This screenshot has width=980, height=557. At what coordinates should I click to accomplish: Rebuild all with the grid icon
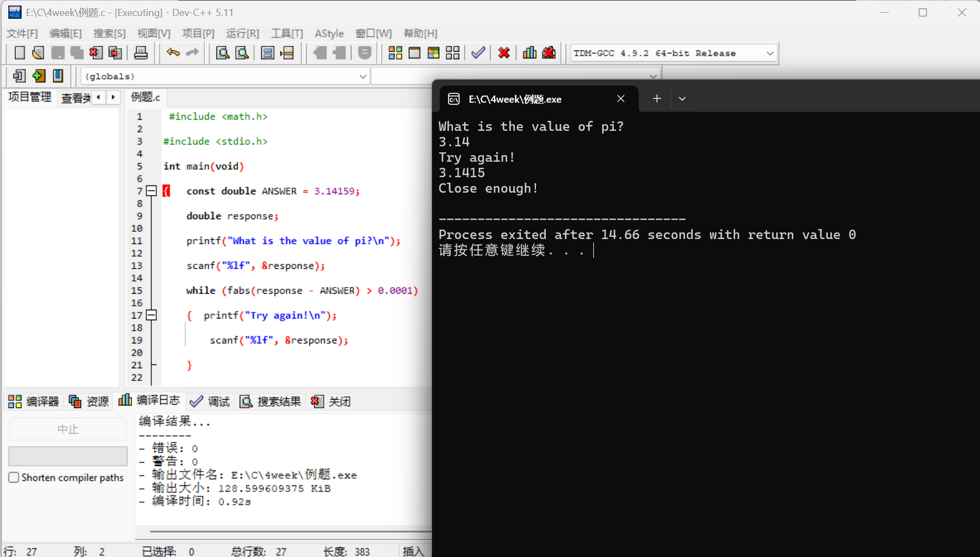click(x=452, y=53)
